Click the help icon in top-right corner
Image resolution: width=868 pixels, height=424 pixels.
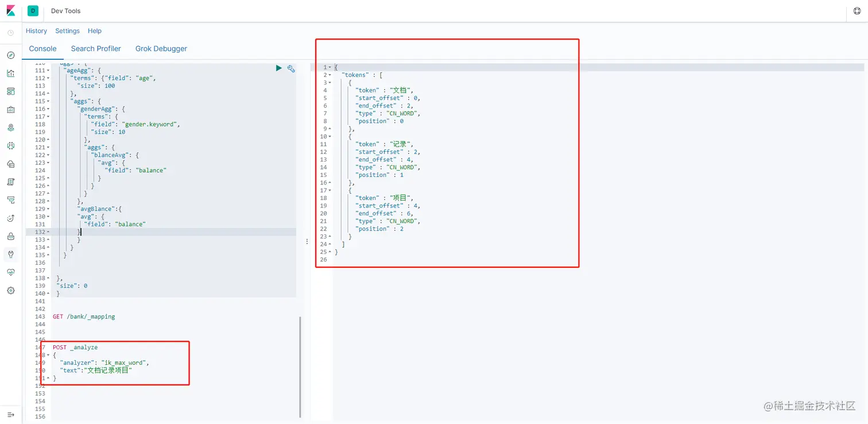857,11
